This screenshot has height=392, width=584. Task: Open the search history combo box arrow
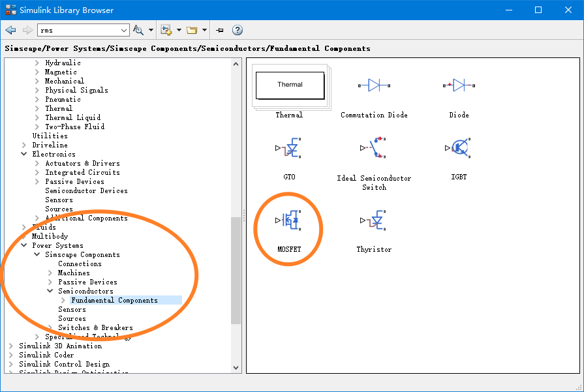coord(124,30)
